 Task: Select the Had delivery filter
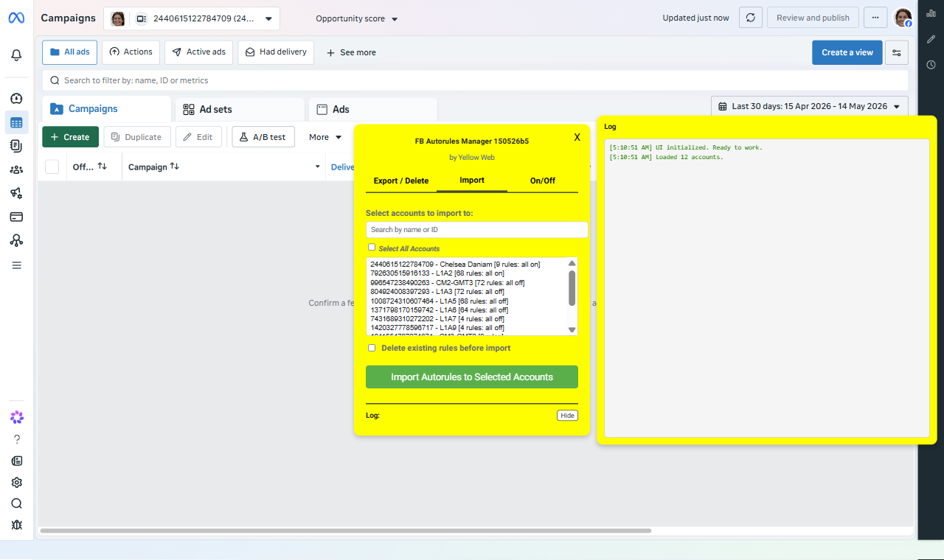coord(276,52)
